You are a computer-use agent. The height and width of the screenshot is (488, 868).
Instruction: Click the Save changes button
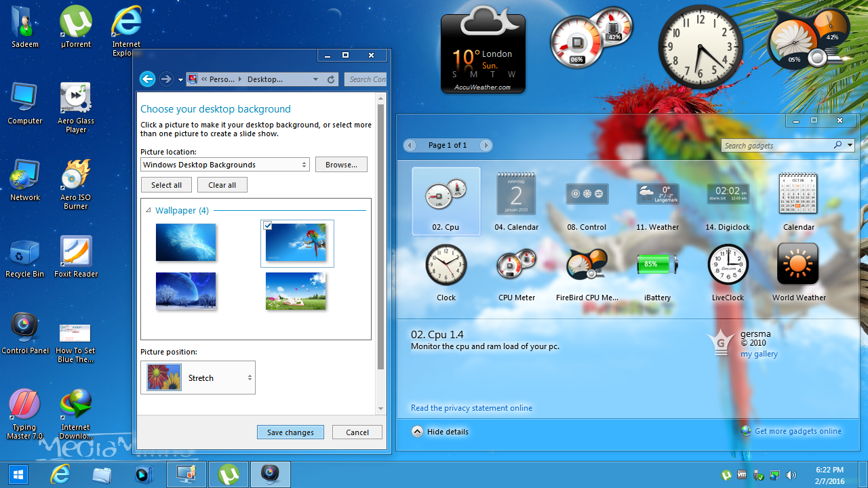click(290, 432)
